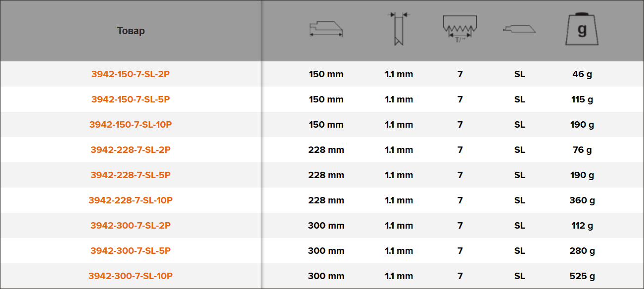
Task: Open product 3942-228-7-SL-5P
Action: [x=131, y=175]
